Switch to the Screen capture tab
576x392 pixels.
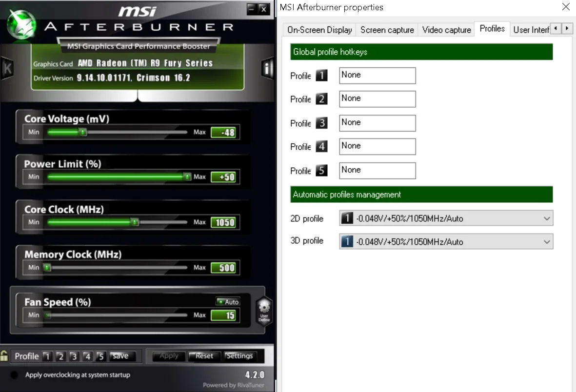387,30
